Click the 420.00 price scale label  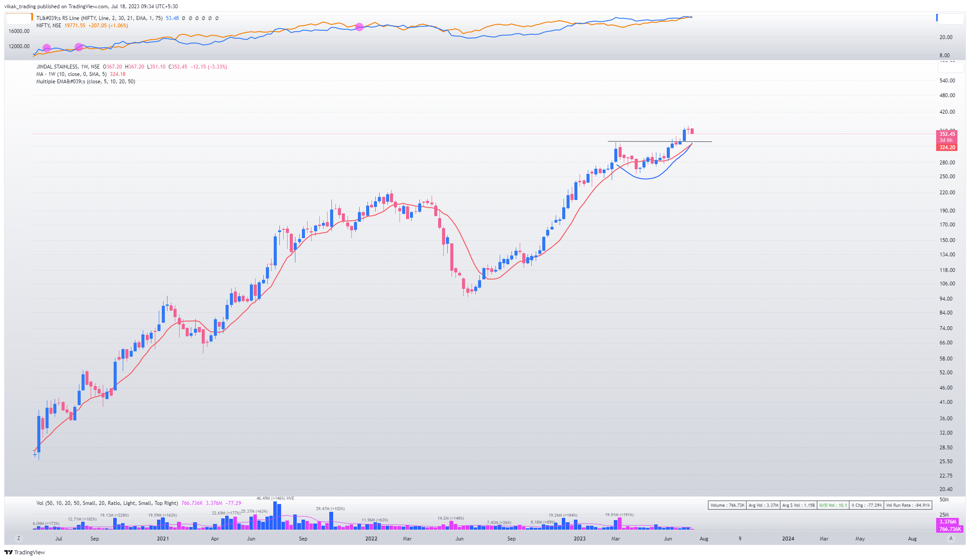[x=947, y=112]
